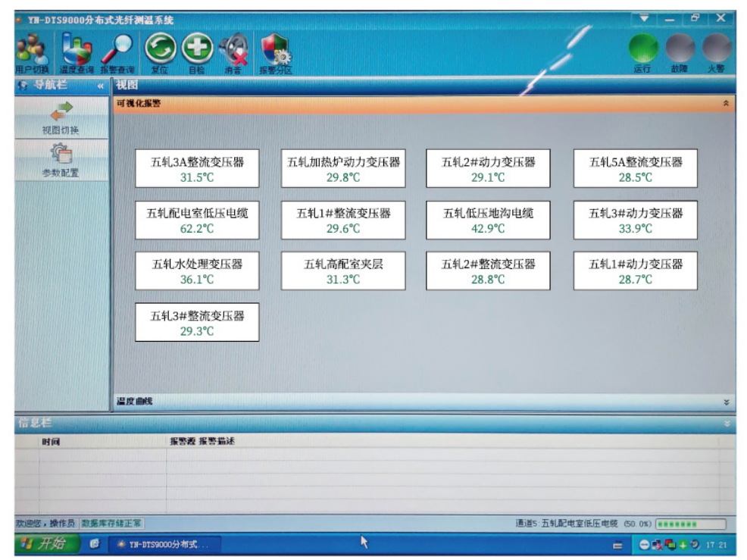Click the green channel progress bar
Screen dimensions: 747x560
coord(690,524)
